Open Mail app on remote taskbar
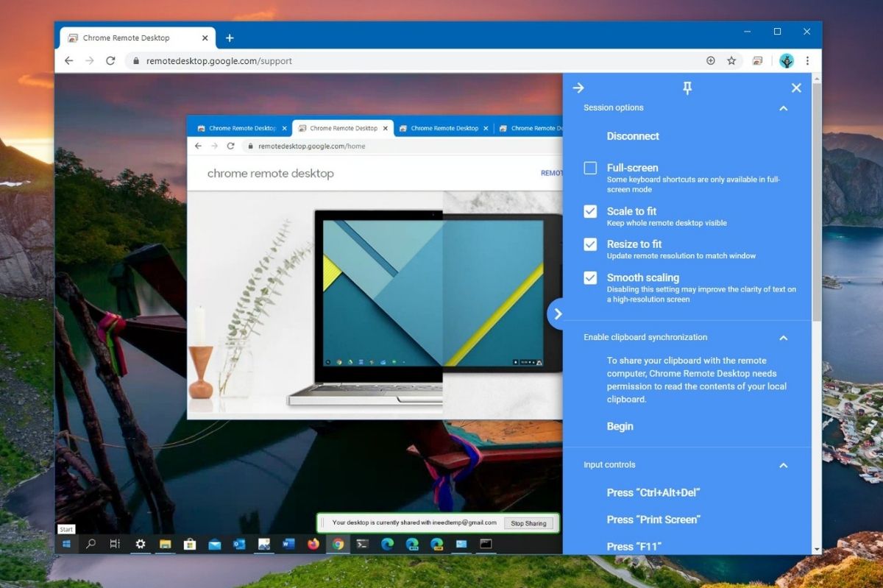 pos(214,545)
